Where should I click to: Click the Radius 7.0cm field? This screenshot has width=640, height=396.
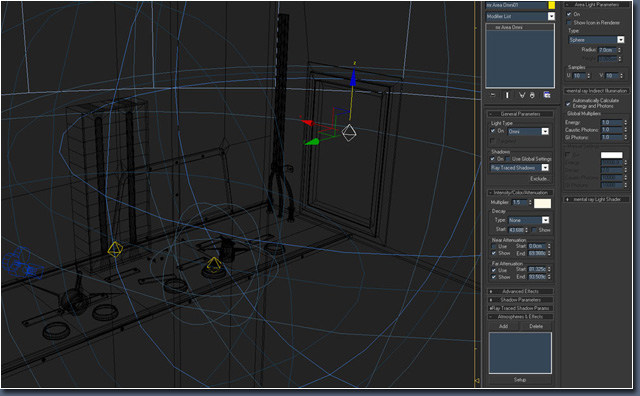click(607, 50)
